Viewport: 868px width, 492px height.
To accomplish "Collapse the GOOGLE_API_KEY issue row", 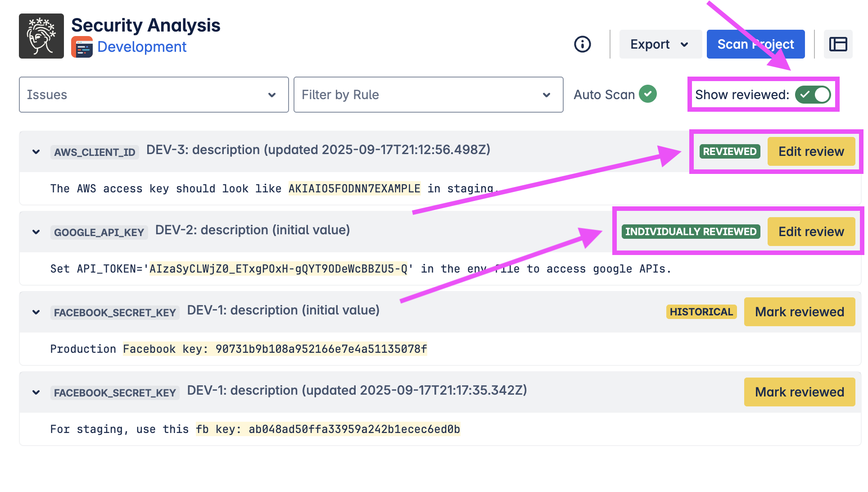I will [x=36, y=232].
